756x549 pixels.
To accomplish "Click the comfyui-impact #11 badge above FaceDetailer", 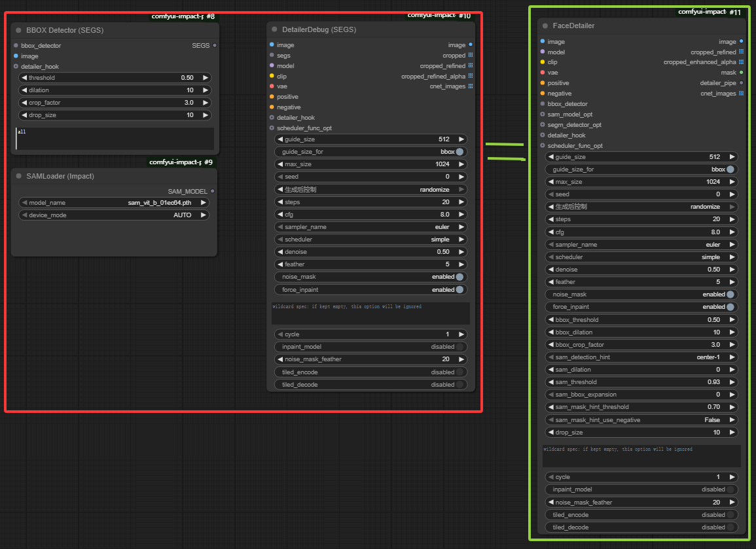I will point(710,12).
